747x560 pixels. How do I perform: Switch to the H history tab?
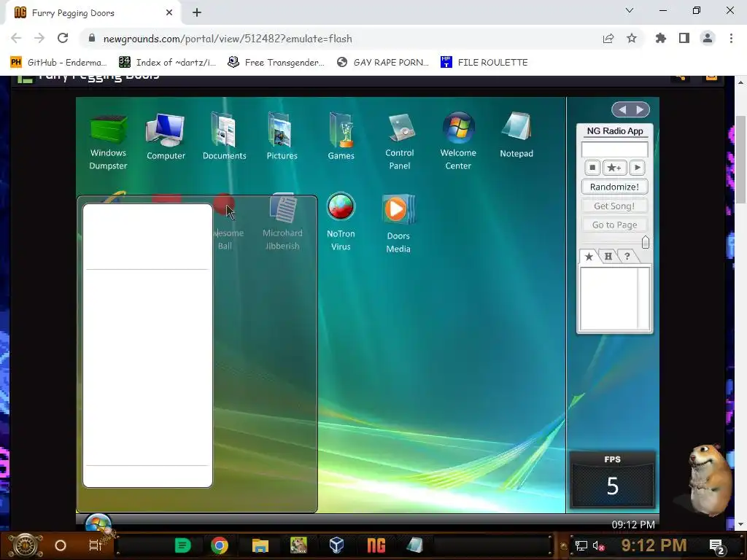[608, 256]
